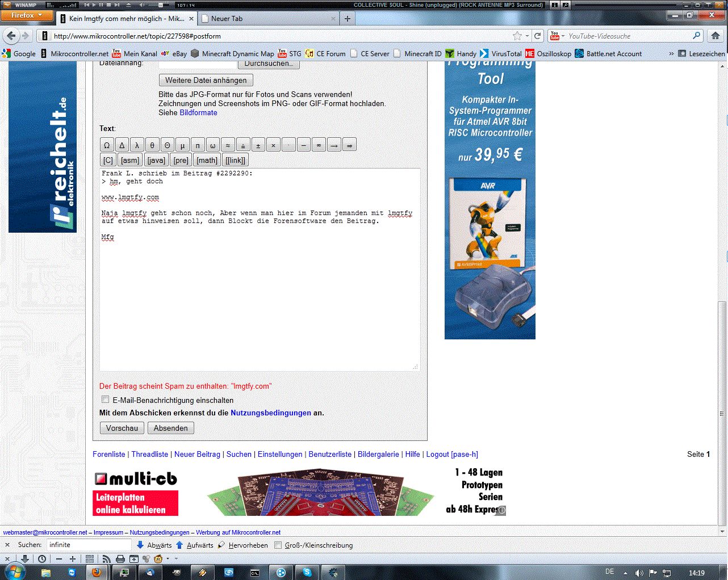Focus the Suchen find field
Image resolution: width=728 pixels, height=580 pixels.
(89, 545)
